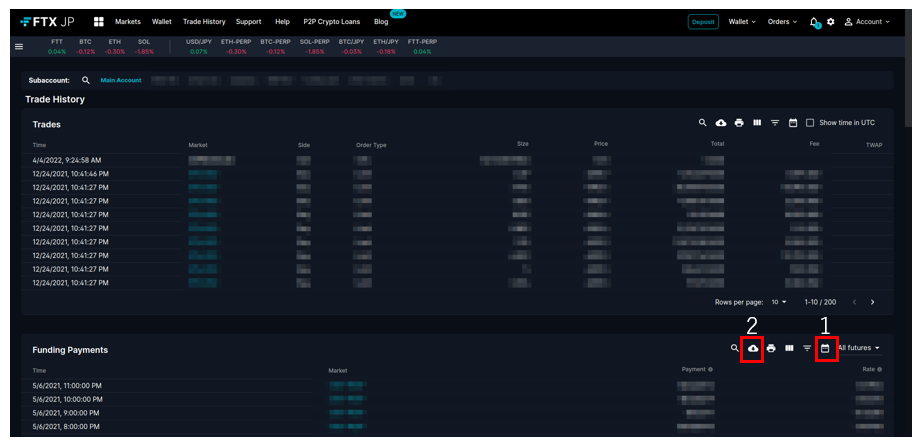Go to previous page of Trades

click(x=855, y=302)
